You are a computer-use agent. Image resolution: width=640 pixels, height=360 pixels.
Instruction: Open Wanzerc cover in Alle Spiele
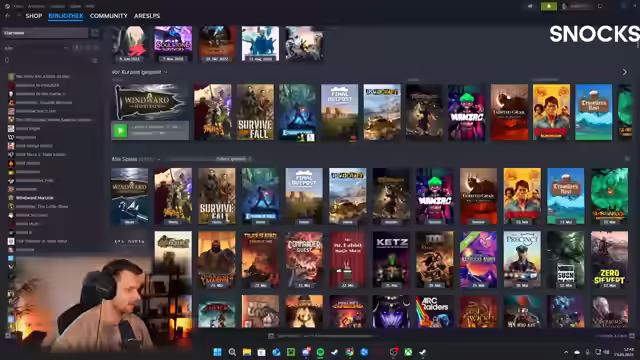click(434, 196)
